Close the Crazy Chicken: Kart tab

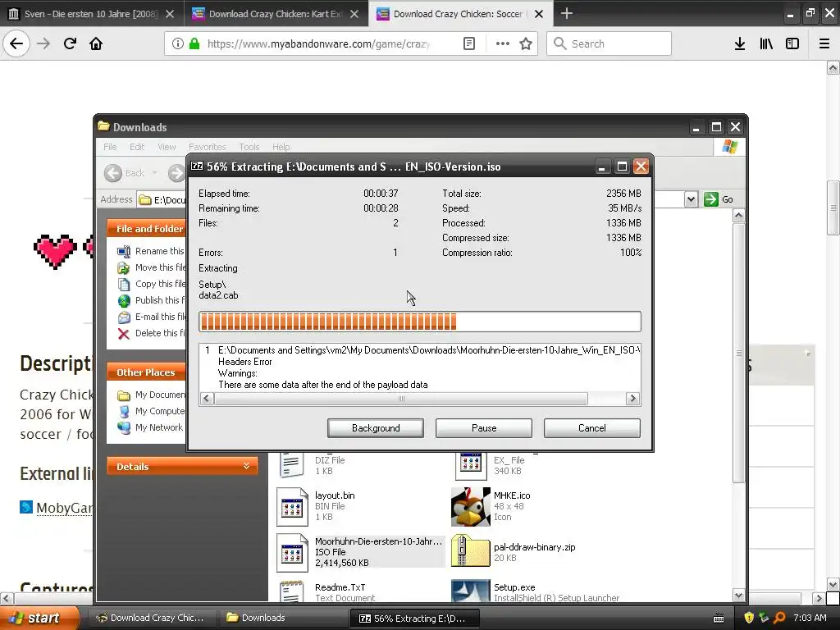point(354,14)
